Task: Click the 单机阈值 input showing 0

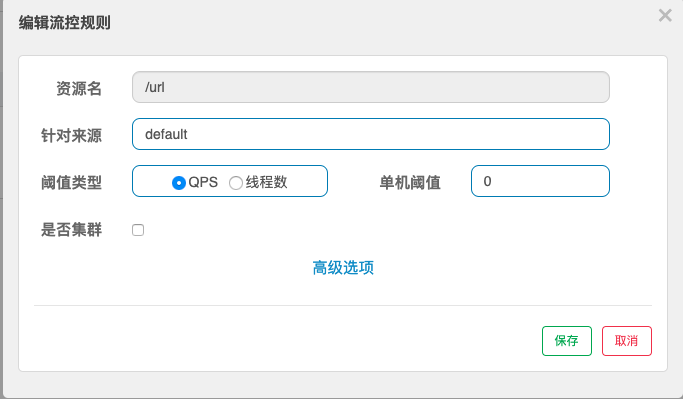Action: click(x=540, y=181)
